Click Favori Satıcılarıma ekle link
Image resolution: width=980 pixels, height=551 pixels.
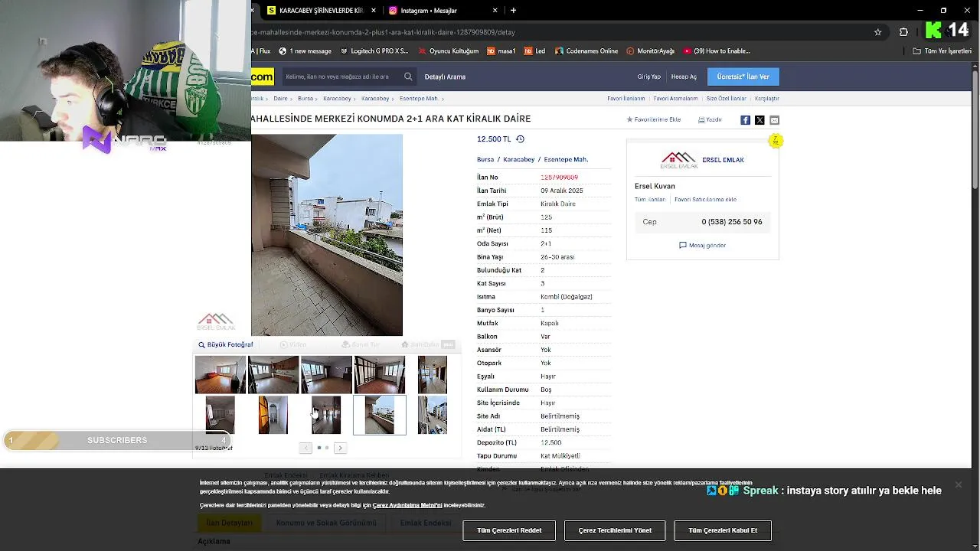[x=705, y=200]
